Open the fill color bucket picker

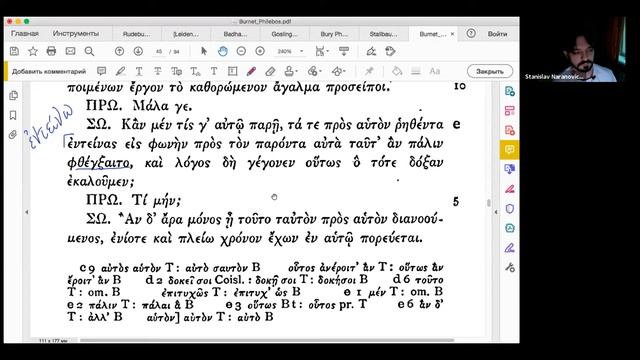click(x=397, y=71)
